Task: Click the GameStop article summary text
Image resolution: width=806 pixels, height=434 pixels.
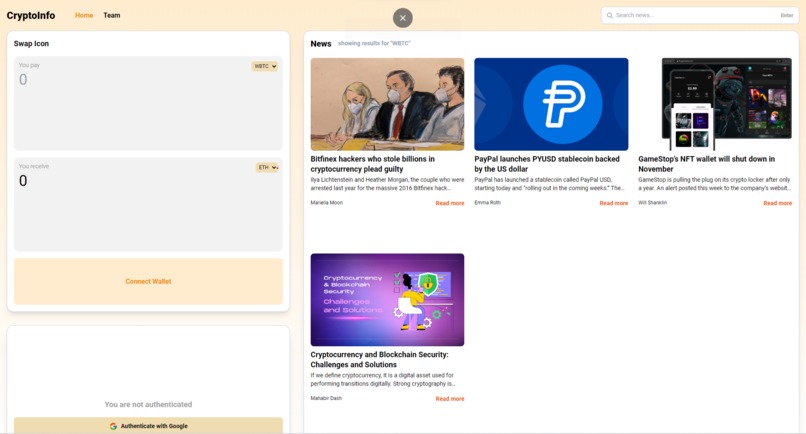Action: click(715, 184)
